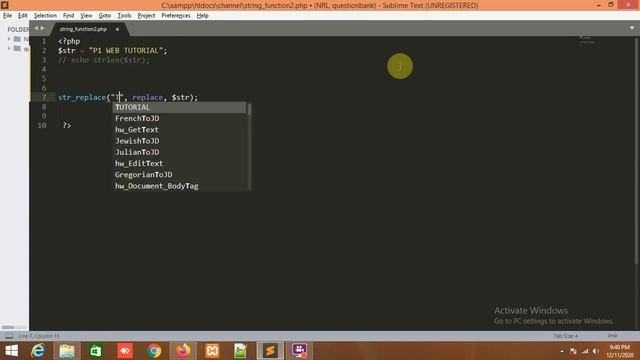This screenshot has width=640, height=360.
Task: Open the Windows Start button
Action: [x=11, y=351]
